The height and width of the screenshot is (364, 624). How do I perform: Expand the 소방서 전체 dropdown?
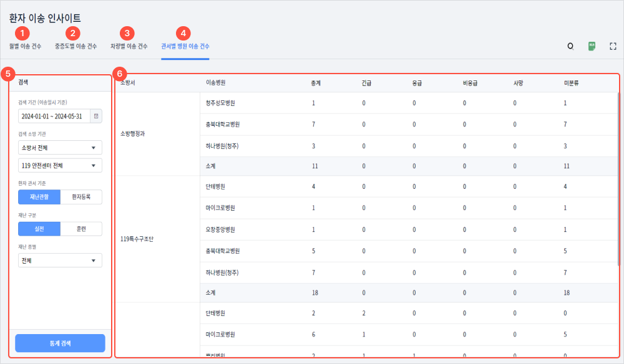click(60, 148)
